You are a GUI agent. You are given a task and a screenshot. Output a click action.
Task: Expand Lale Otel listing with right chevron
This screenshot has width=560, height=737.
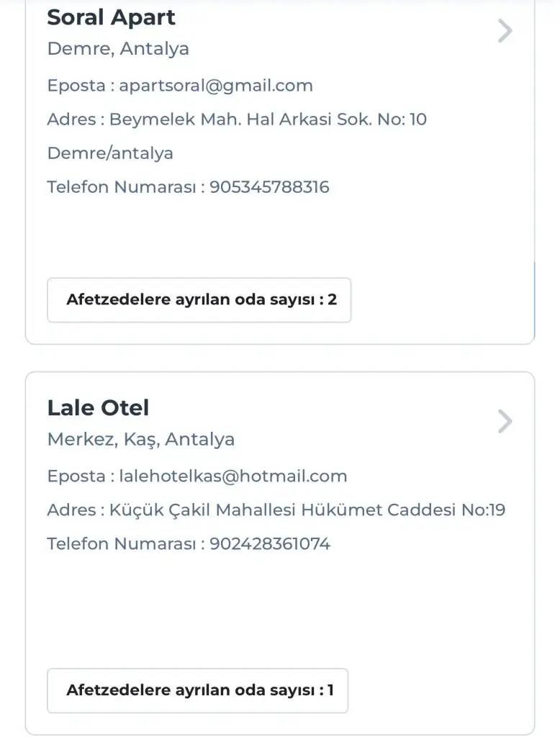505,422
